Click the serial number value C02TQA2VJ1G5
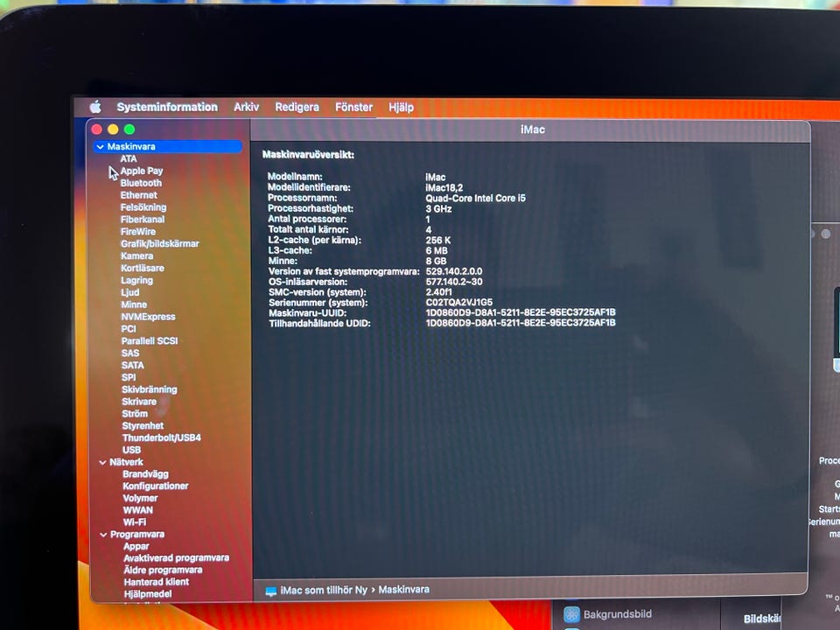This screenshot has height=630, width=840. coord(459,302)
